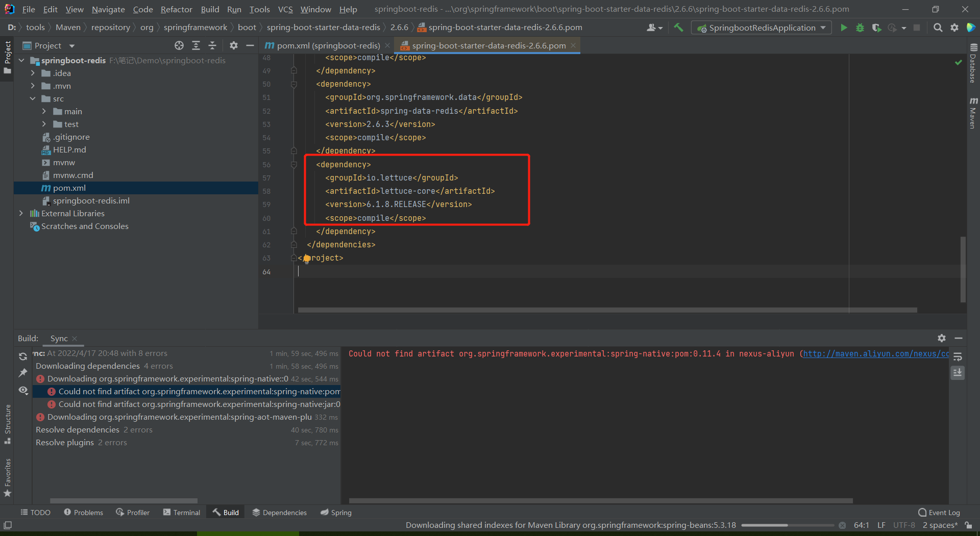Open IDE settings gear in the top toolbar

tap(954, 28)
